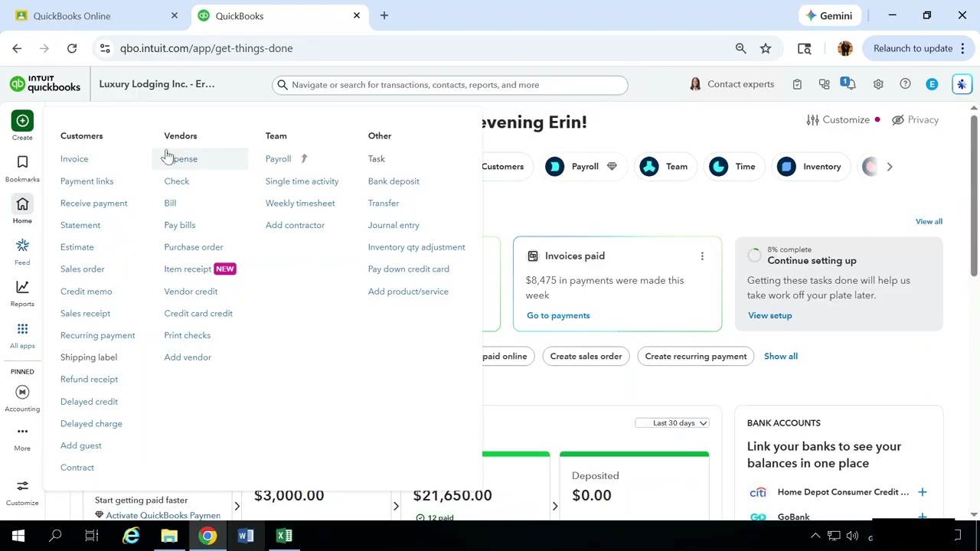Click Create recurring payment button
980x551 pixels.
(696, 357)
